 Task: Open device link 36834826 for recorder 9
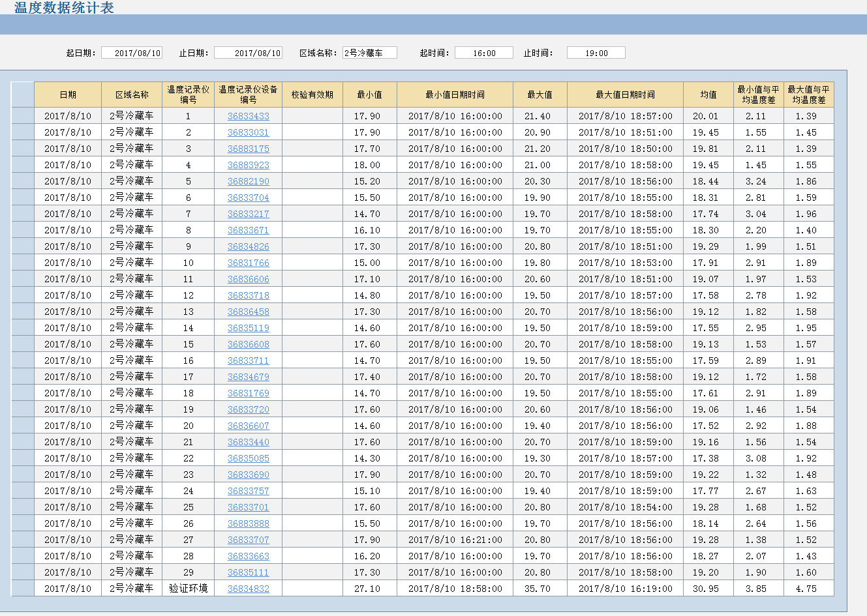(248, 246)
